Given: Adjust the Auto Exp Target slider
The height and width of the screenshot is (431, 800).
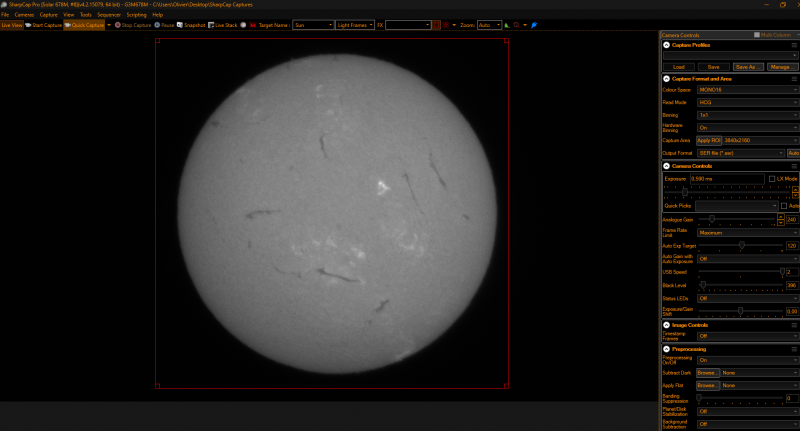Looking at the screenshot, I should coord(742,245).
